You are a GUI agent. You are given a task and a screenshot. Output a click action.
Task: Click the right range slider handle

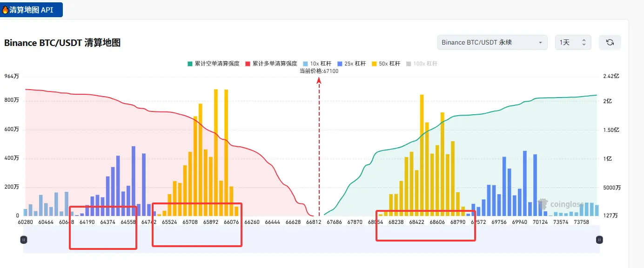click(599, 240)
